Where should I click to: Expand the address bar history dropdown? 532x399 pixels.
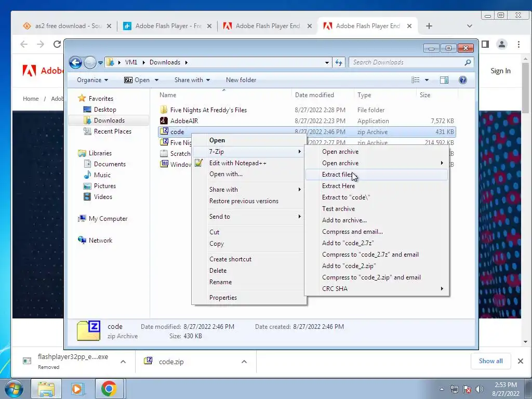[327, 62]
